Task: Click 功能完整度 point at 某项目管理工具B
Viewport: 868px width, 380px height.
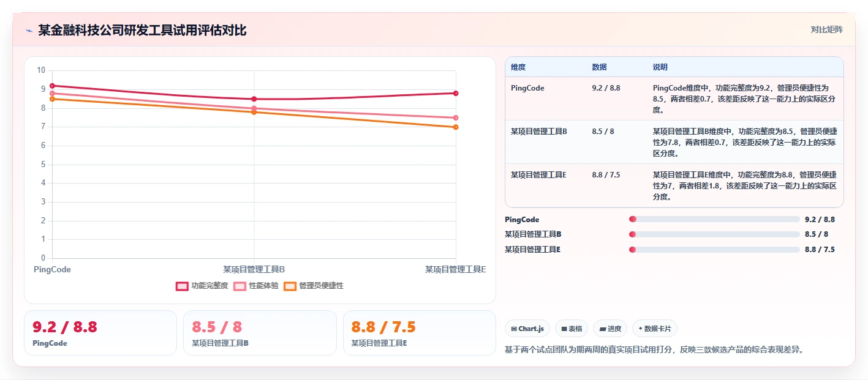Action: [x=254, y=99]
